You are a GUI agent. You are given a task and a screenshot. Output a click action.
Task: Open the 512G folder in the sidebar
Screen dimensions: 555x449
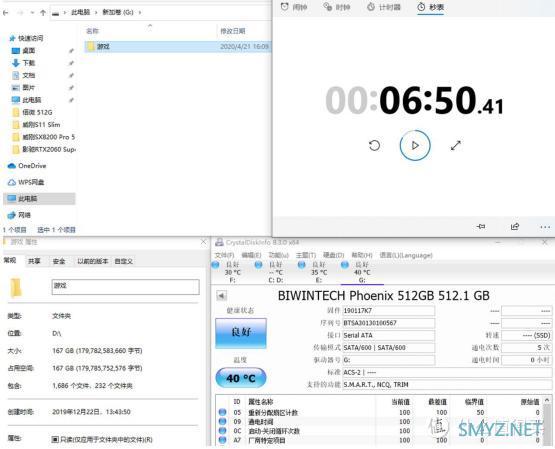pyautogui.click(x=33, y=112)
